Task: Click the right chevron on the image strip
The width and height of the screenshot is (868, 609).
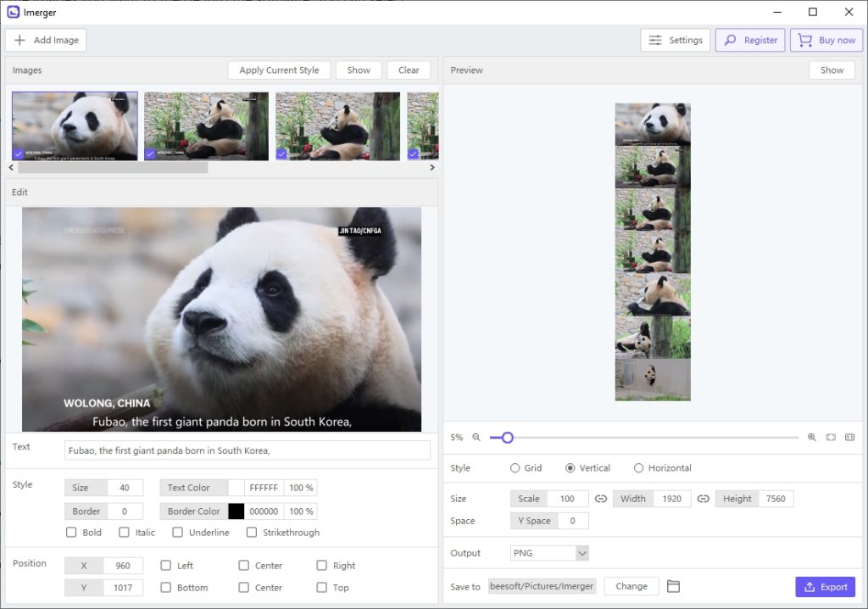Action: click(x=431, y=167)
